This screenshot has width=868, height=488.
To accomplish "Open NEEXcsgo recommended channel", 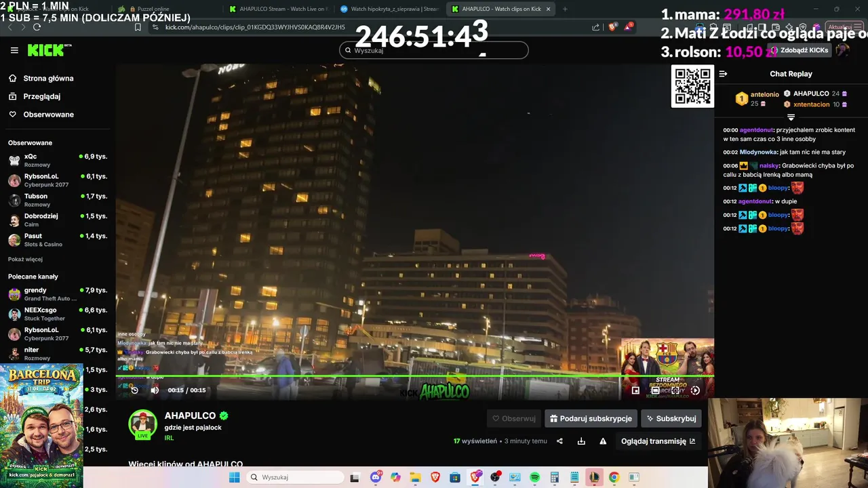I will [x=58, y=314].
